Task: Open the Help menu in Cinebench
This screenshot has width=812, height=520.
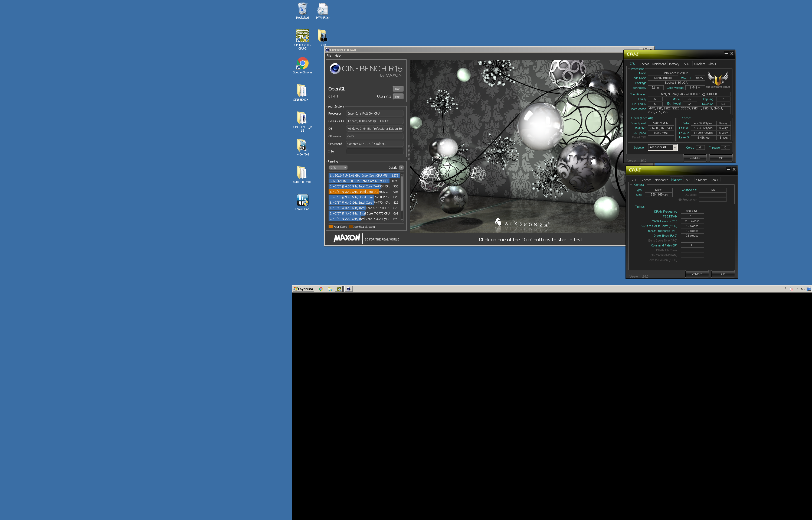Action: point(338,55)
